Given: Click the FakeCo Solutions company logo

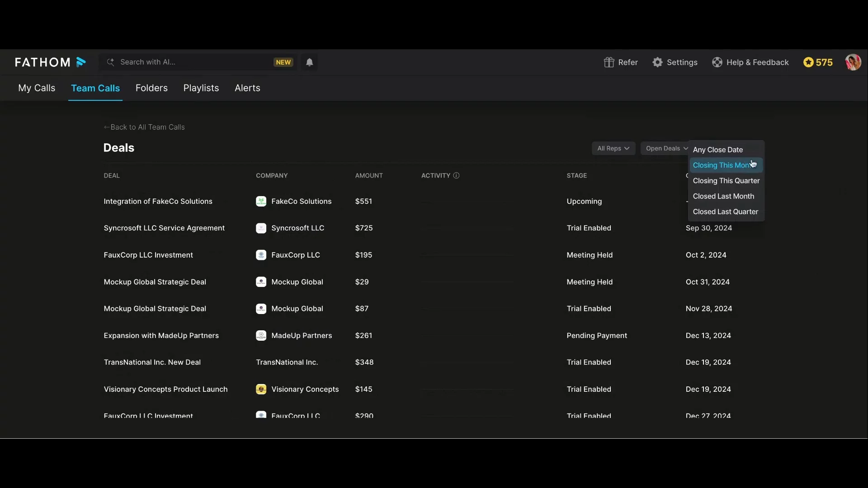Looking at the screenshot, I should 261,202.
